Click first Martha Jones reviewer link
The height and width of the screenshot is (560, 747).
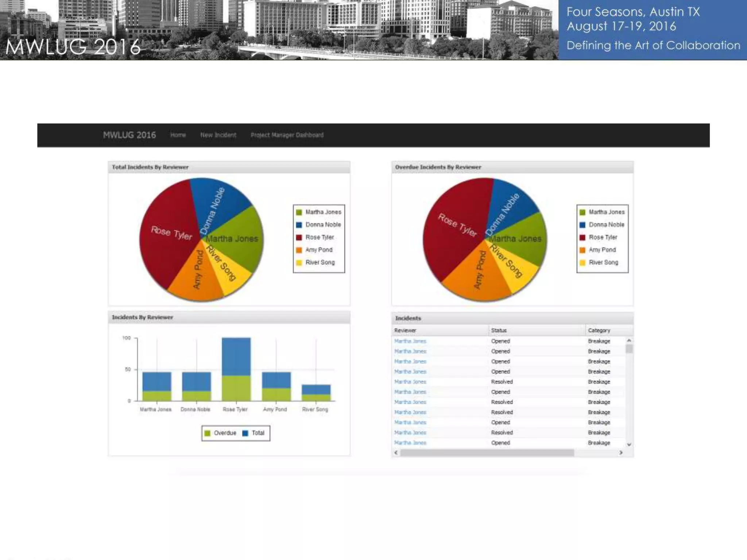(410, 341)
